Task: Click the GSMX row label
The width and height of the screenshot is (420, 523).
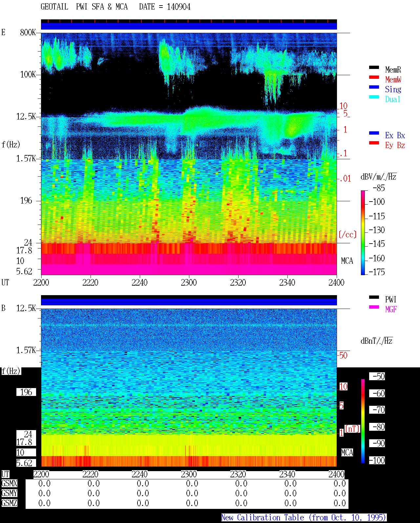Action: click(x=9, y=483)
